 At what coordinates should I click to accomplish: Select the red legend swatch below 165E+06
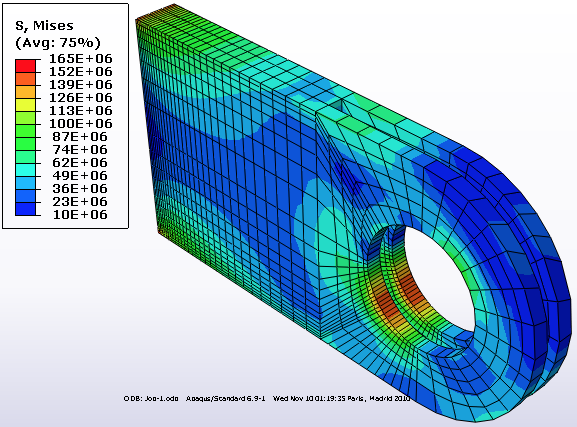(26, 66)
